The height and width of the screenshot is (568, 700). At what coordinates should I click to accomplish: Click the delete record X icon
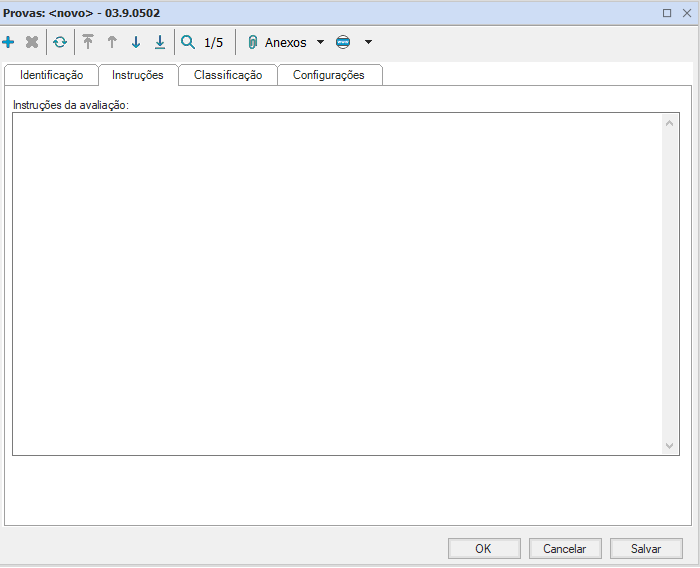coord(32,43)
